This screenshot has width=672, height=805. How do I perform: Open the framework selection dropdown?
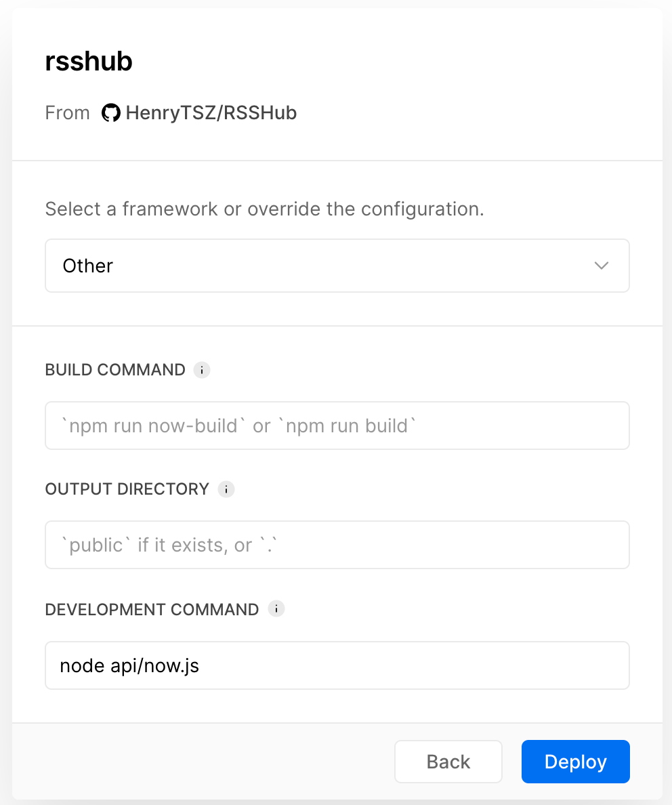click(337, 266)
